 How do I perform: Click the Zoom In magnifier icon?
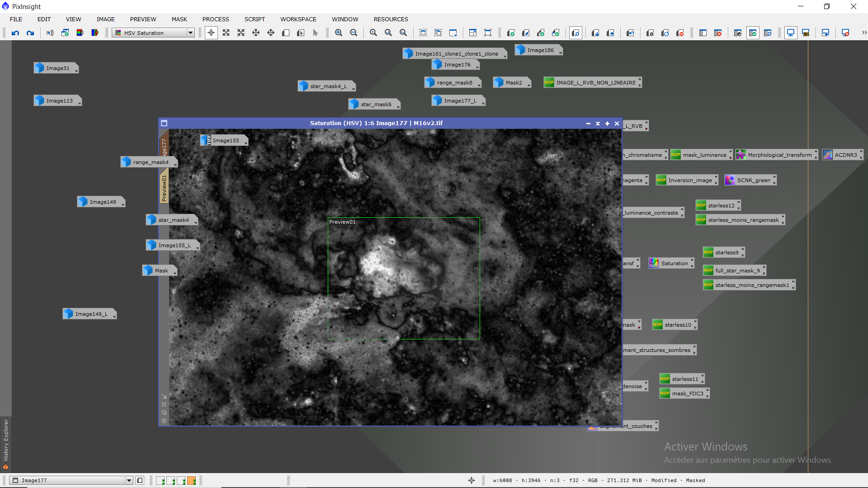tap(339, 33)
